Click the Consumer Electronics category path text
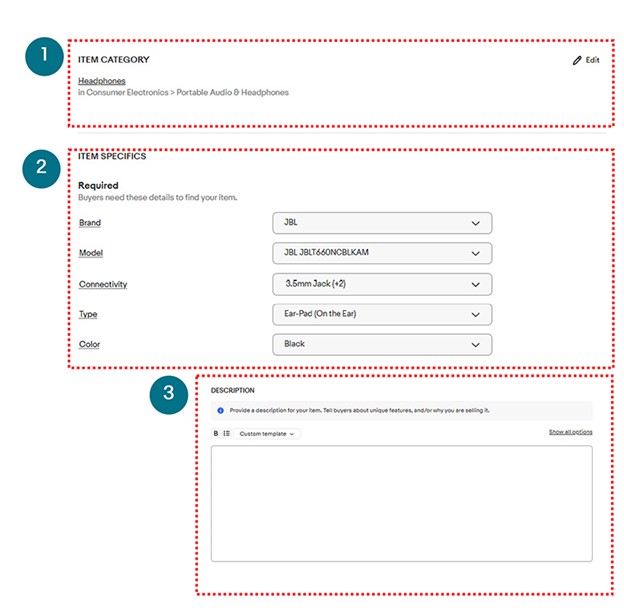This screenshot has width=624, height=611. tap(183, 92)
